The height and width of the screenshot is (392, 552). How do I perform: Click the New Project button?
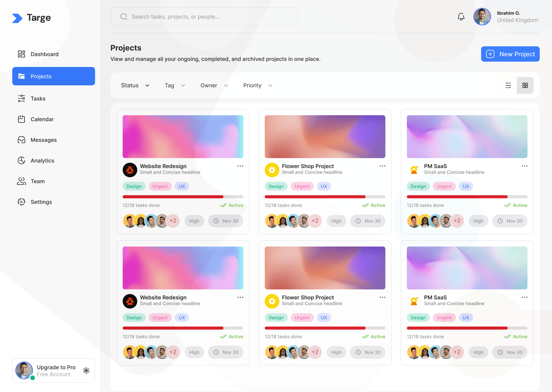coord(510,54)
